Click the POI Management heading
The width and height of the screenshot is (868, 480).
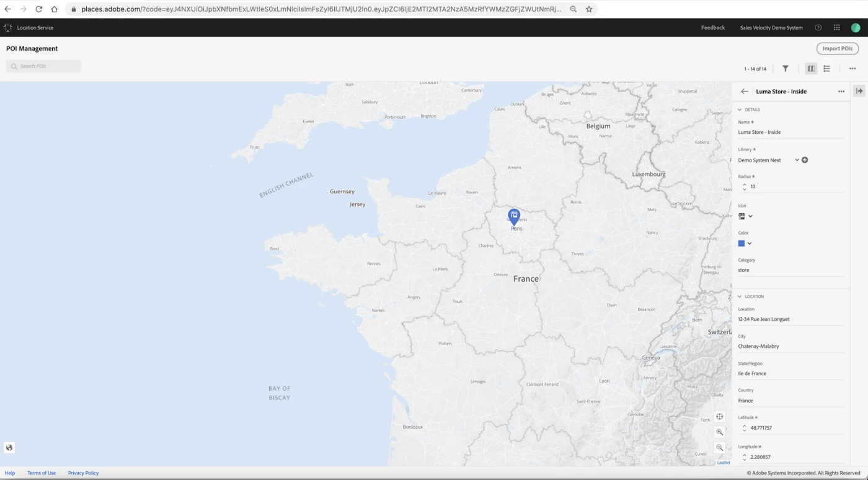(32, 48)
